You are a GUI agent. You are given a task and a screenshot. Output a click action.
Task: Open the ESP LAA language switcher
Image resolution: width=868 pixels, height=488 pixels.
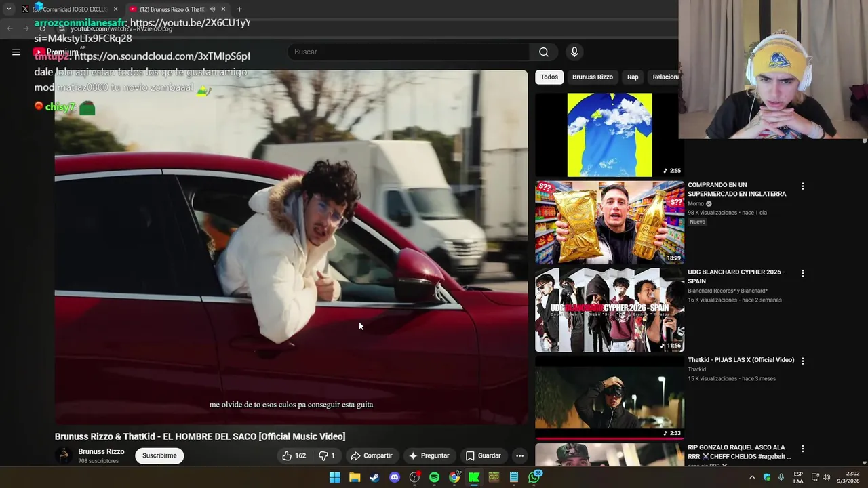pyautogui.click(x=798, y=477)
